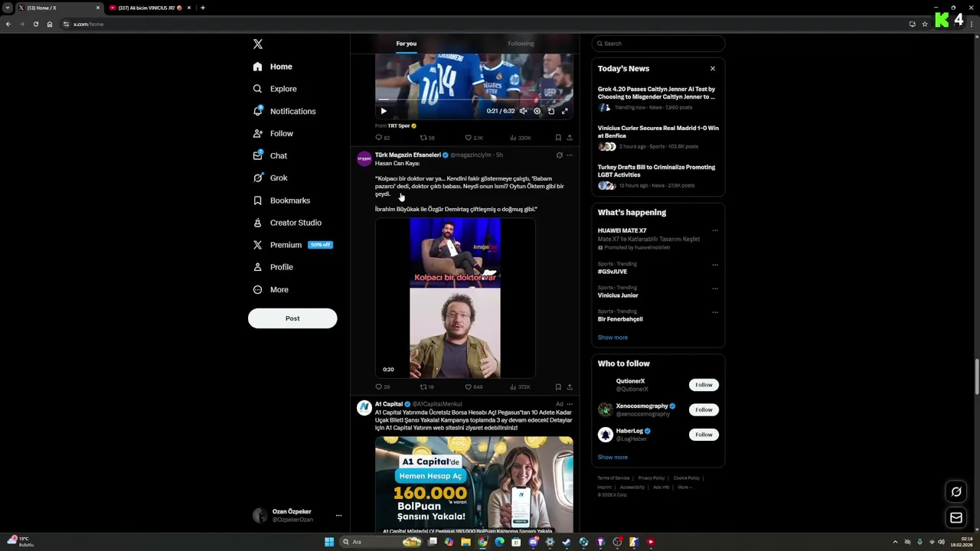Open more options for Bir Fenerbahçeli trend

coord(715,312)
